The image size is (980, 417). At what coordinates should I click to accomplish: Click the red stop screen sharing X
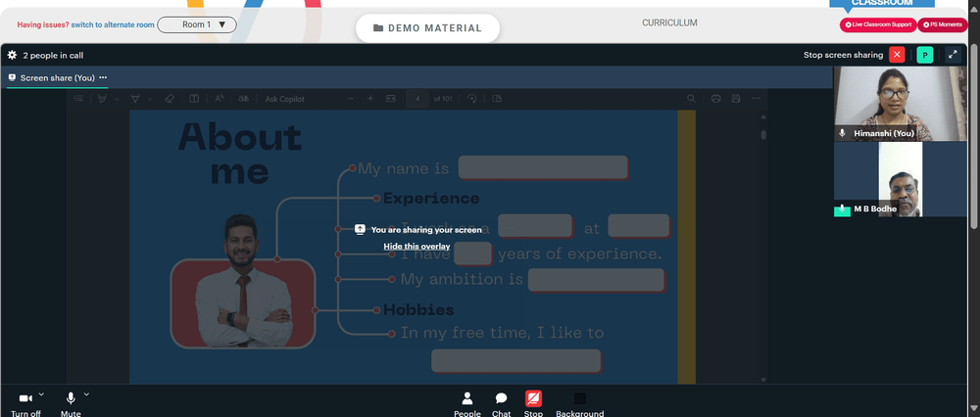pyautogui.click(x=897, y=55)
